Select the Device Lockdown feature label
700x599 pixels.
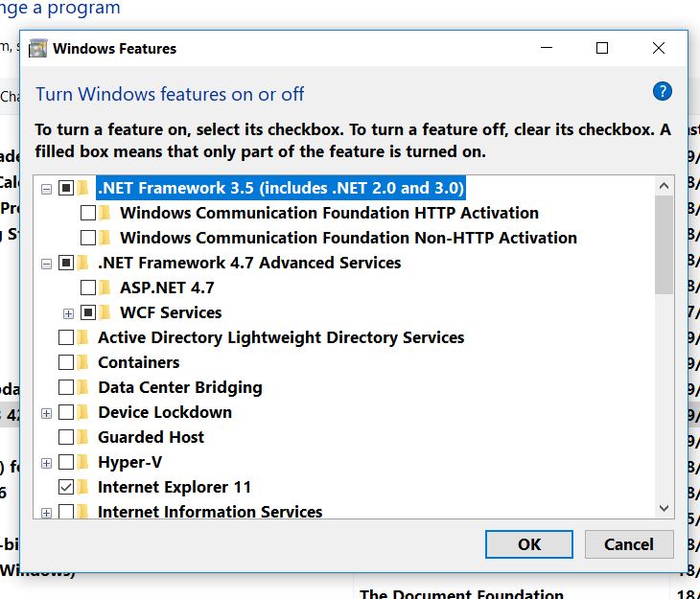pyautogui.click(x=165, y=412)
